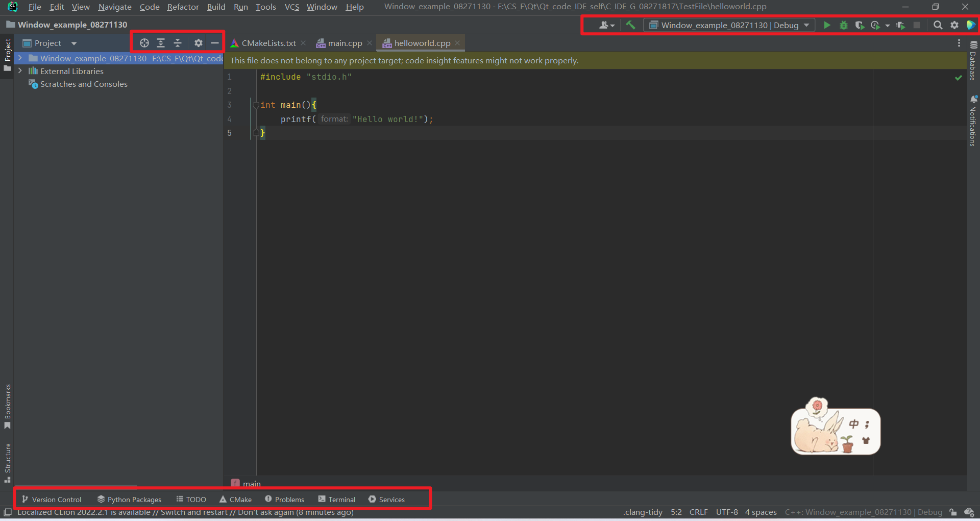Image resolution: width=980 pixels, height=521 pixels.
Task: Open the VCS menu
Action: click(x=292, y=7)
